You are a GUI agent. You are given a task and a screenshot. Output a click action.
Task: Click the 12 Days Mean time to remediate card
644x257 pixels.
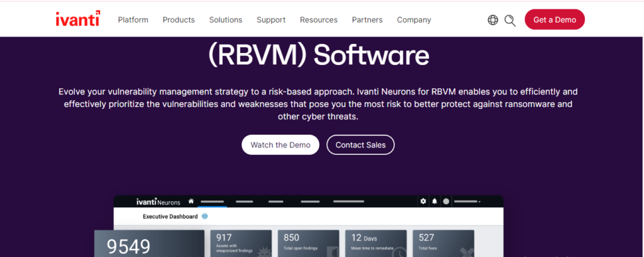376,243
